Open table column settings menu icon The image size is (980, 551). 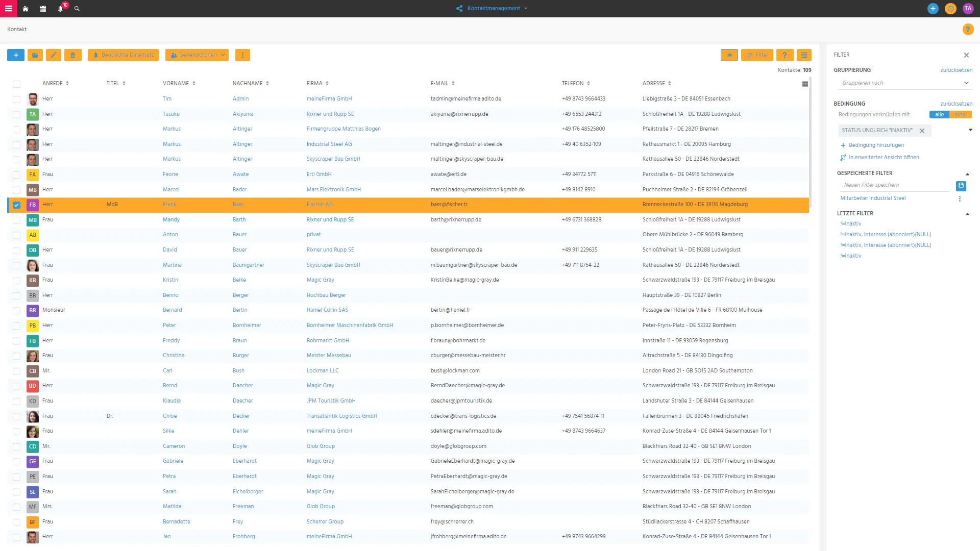[805, 84]
